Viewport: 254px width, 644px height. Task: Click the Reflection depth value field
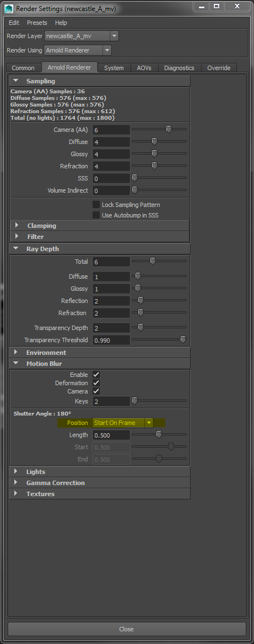(111, 301)
